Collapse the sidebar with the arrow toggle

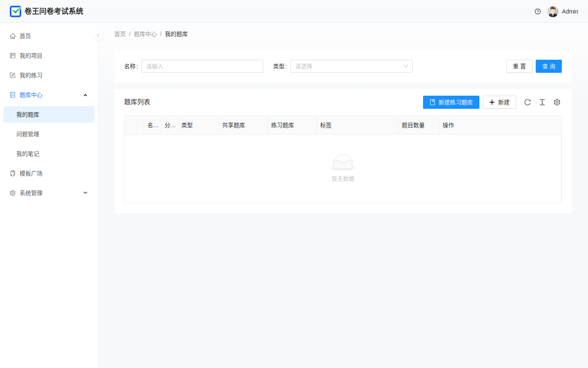pos(98,35)
